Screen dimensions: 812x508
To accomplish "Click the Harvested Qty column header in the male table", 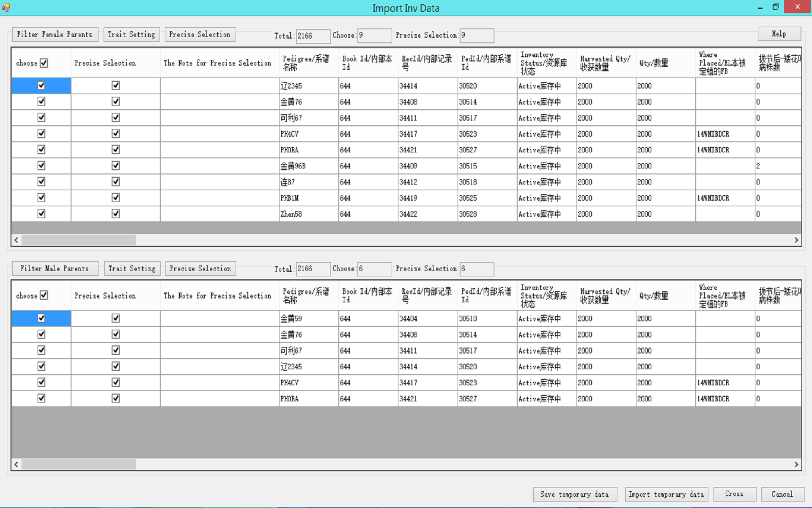I will point(606,295).
